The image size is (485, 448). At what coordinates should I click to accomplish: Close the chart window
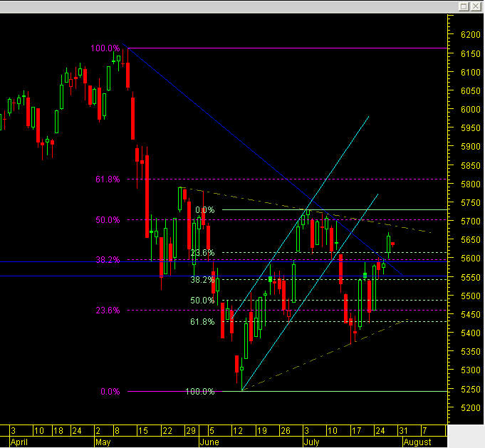(x=476, y=6)
